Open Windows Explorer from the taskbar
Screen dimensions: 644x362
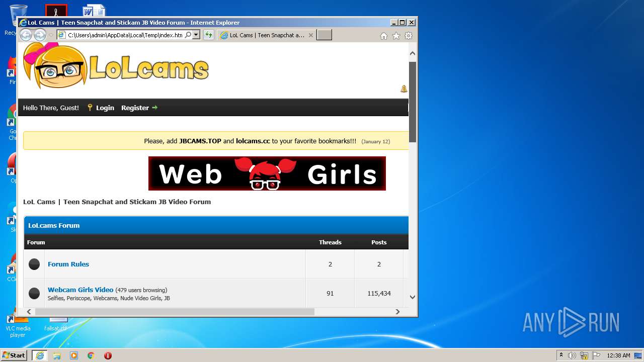click(x=57, y=355)
